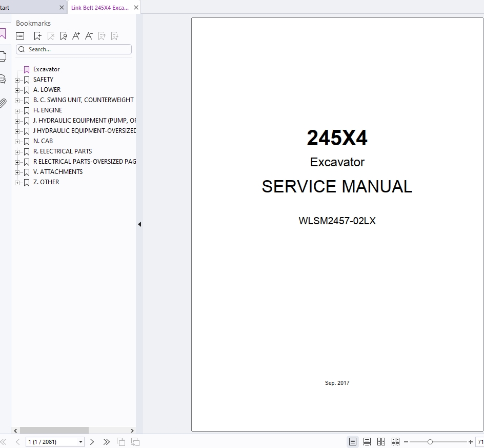The image size is (484, 448).
Task: Click the next view icon
Action: 135,442
